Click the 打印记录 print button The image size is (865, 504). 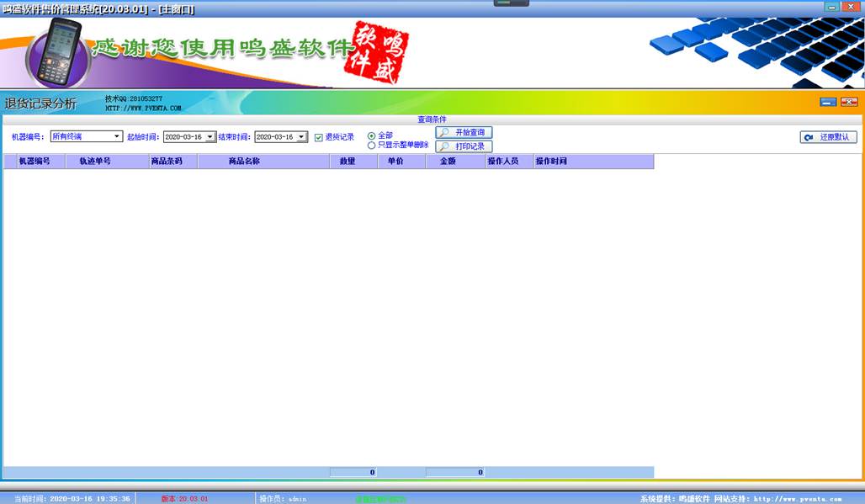click(464, 146)
